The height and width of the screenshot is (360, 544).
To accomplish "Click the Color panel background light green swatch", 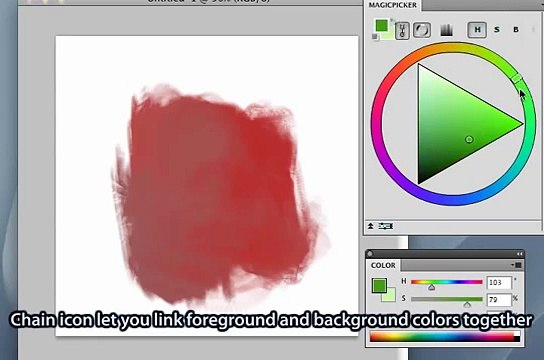I will click(390, 296).
